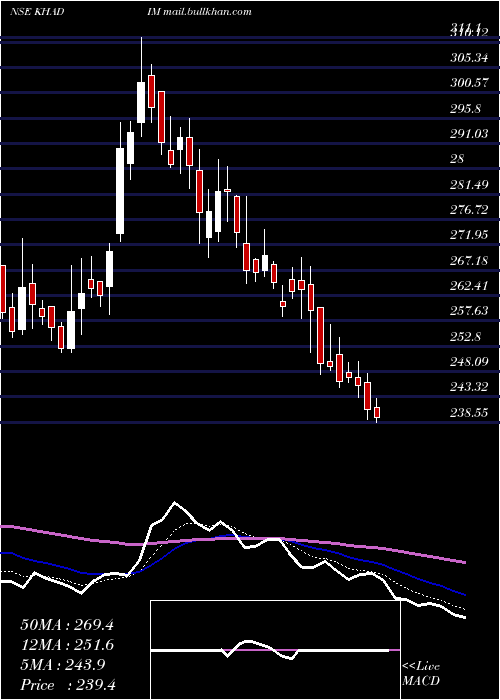
Task: Click the 281.49 price axis label
Action: coord(469,184)
